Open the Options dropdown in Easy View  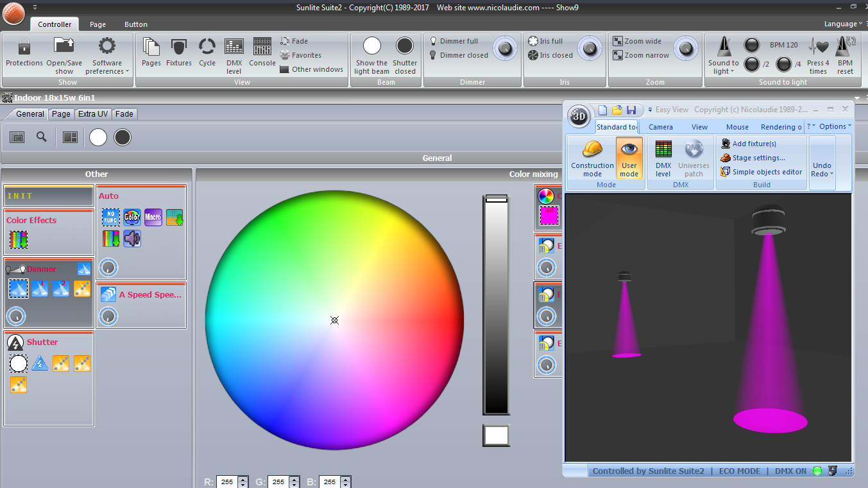pyautogui.click(x=835, y=126)
